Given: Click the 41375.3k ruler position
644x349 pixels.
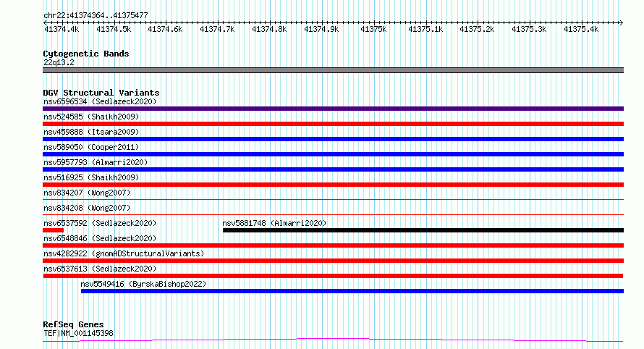Looking at the screenshot, I should coord(529,29).
